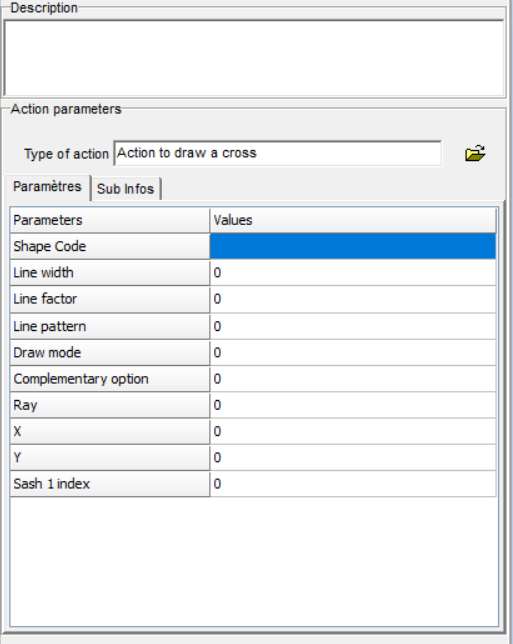
Task: Edit the Complementary option value cell
Action: [353, 379]
